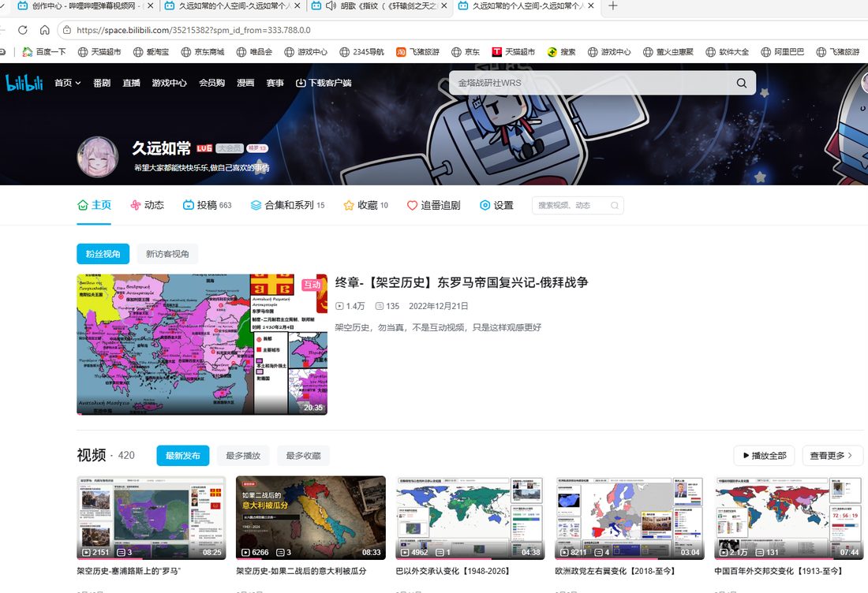
Task: Click the user avatar of 久远如常
Action: click(97, 157)
